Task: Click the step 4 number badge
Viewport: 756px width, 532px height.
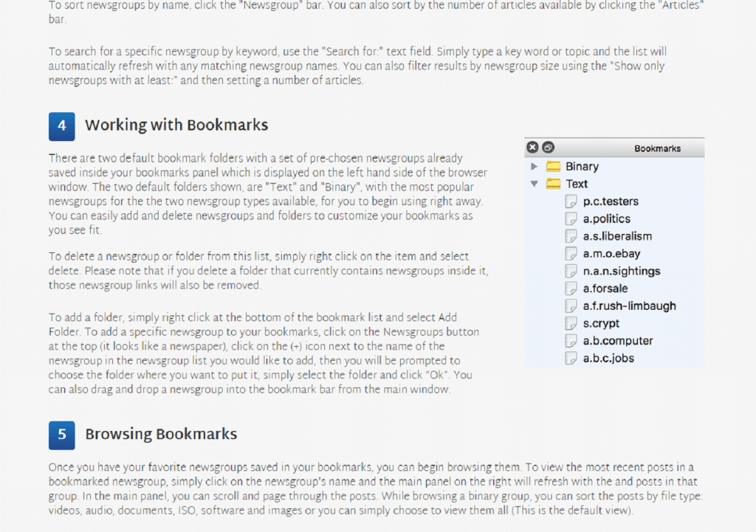Action: click(x=62, y=126)
